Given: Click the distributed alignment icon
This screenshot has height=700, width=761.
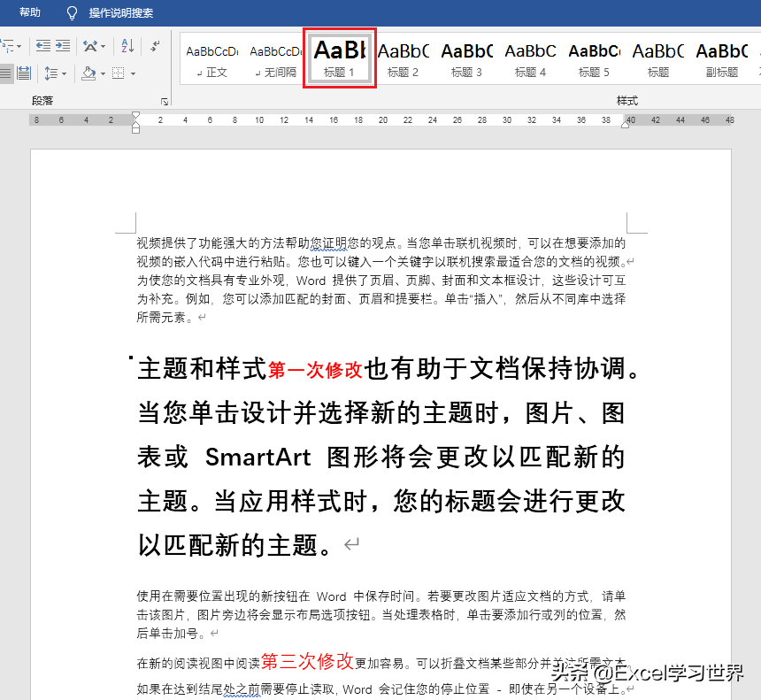Looking at the screenshot, I should (x=24, y=73).
